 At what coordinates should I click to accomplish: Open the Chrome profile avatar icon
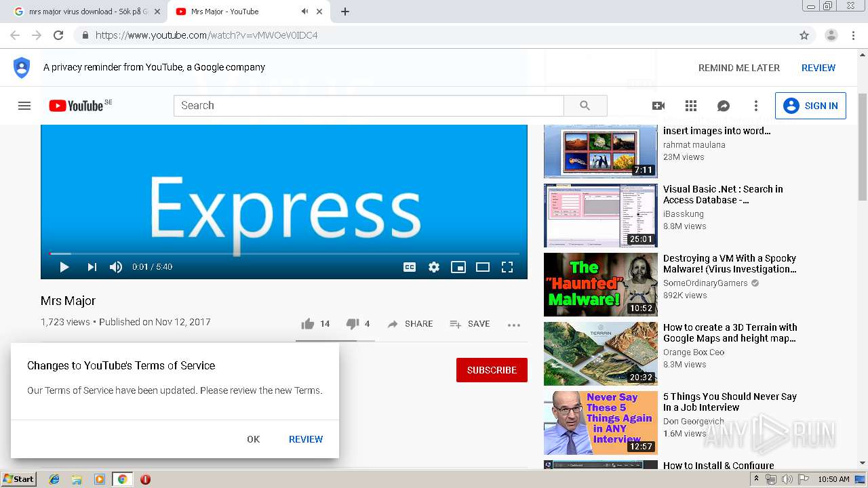831,35
